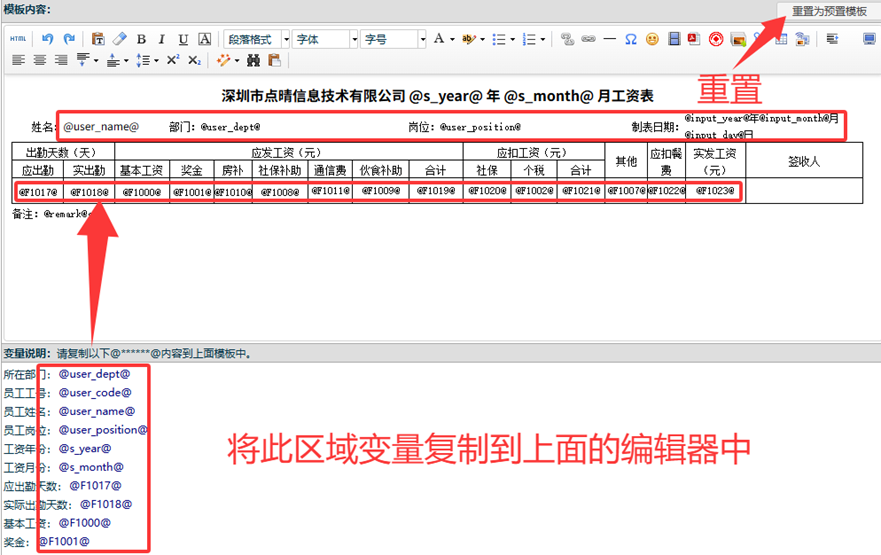This screenshot has height=555, width=881.
Task: Open find and replace binoculars icon
Action: (x=253, y=60)
